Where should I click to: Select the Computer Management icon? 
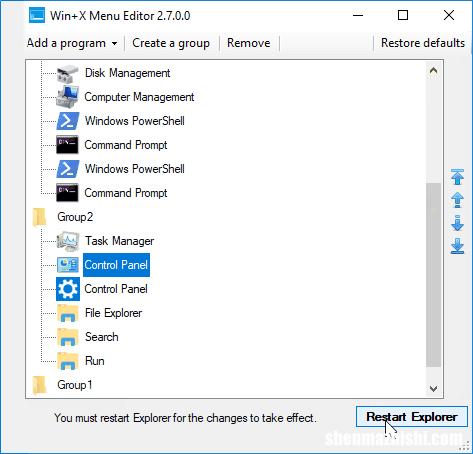tap(68, 97)
